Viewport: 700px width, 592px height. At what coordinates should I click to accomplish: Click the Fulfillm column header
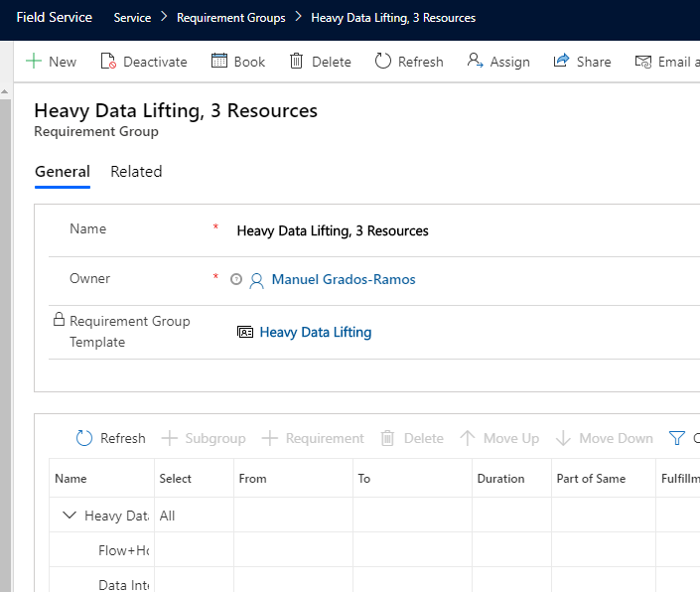(x=678, y=478)
